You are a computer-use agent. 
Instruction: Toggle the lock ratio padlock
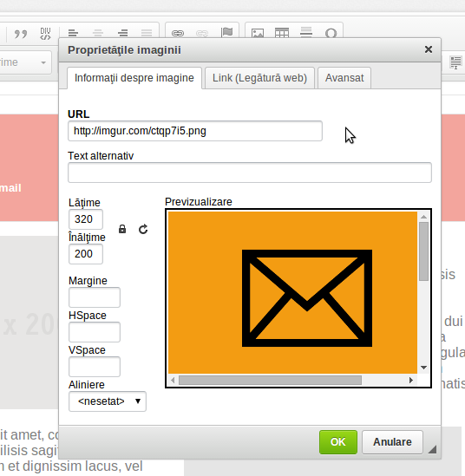[x=122, y=229]
